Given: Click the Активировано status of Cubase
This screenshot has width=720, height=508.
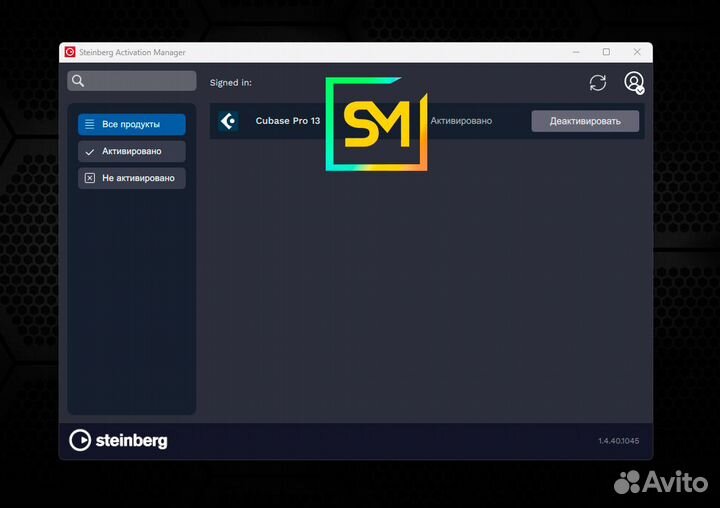Looking at the screenshot, I should pos(461,121).
